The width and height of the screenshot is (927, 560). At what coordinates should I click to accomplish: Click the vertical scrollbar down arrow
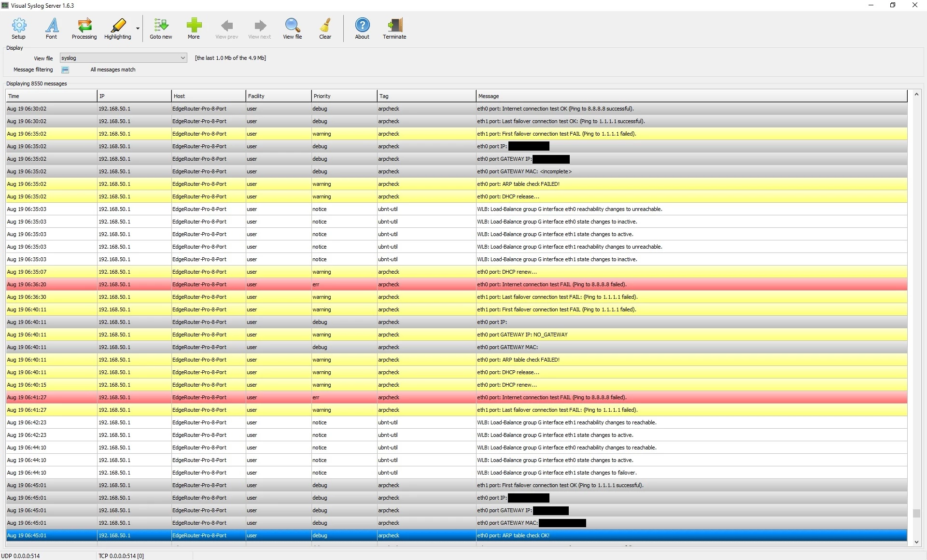tap(916, 542)
